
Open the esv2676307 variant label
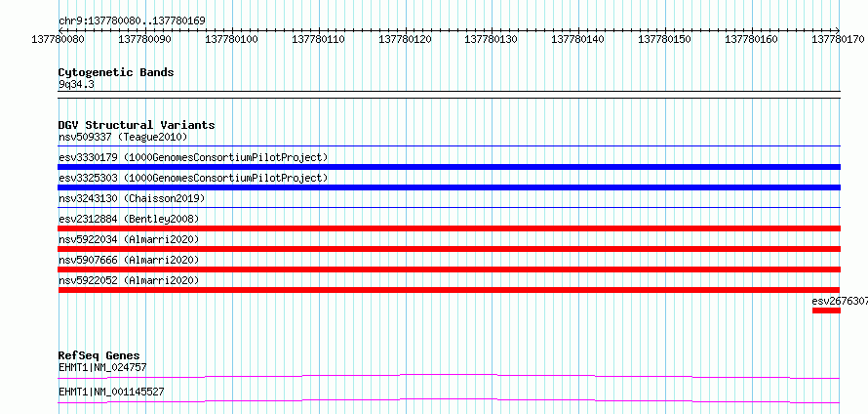[840, 301]
